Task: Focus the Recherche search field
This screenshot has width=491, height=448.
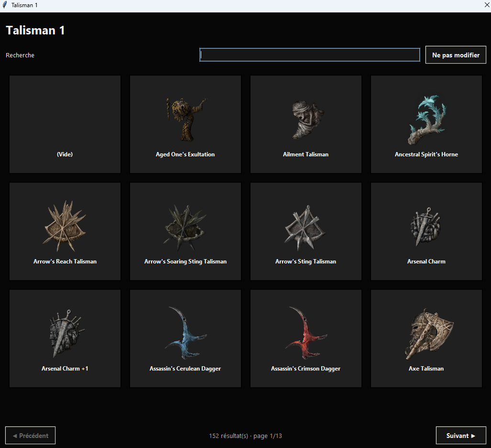Action: click(x=310, y=55)
